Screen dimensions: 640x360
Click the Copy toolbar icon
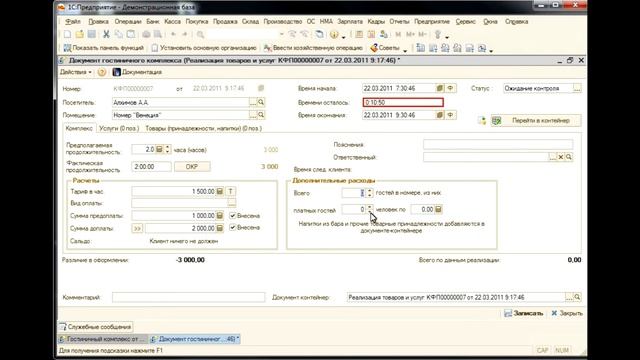[x=118, y=35]
